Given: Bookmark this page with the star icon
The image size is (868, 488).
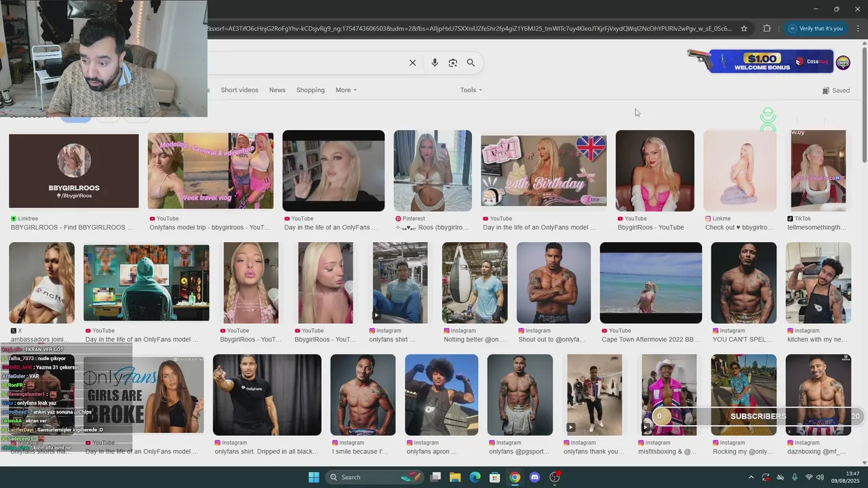Looking at the screenshot, I should [x=744, y=28].
